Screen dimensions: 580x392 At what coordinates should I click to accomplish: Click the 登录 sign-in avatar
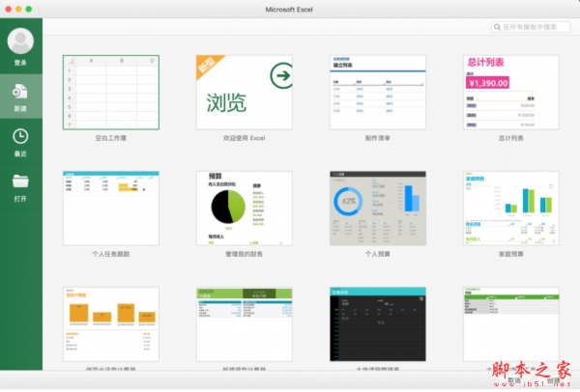(20, 42)
